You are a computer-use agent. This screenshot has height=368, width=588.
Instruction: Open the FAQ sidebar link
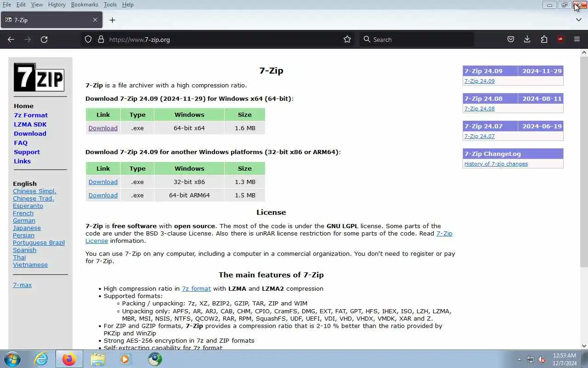21,143
